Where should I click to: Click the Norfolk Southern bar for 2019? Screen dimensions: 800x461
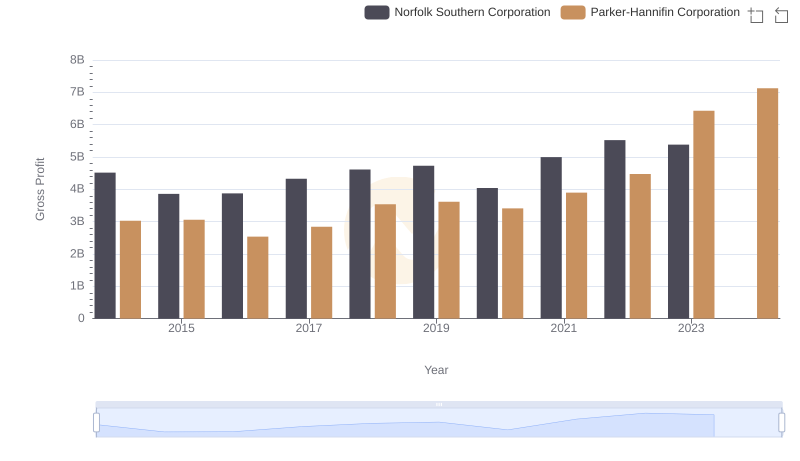423,242
